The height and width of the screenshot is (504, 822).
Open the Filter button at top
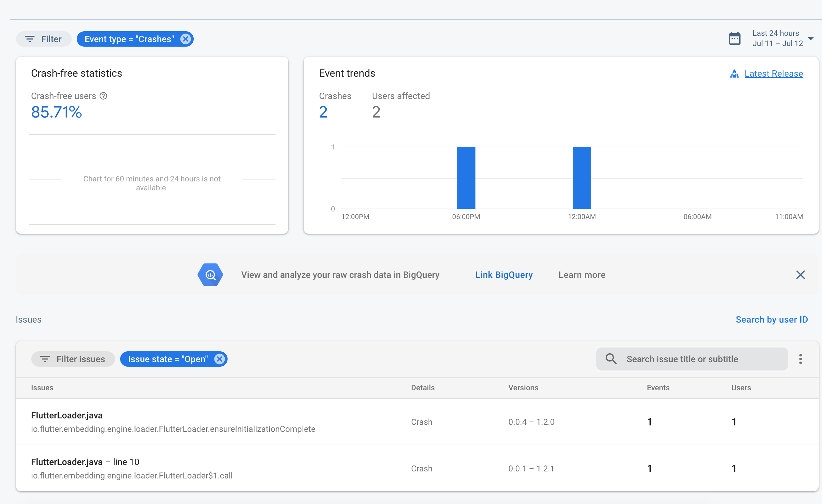[44, 39]
